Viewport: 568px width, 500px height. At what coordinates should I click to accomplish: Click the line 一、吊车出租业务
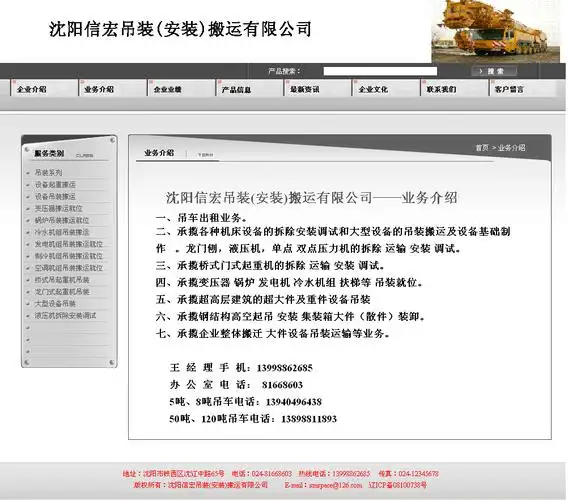pos(201,218)
